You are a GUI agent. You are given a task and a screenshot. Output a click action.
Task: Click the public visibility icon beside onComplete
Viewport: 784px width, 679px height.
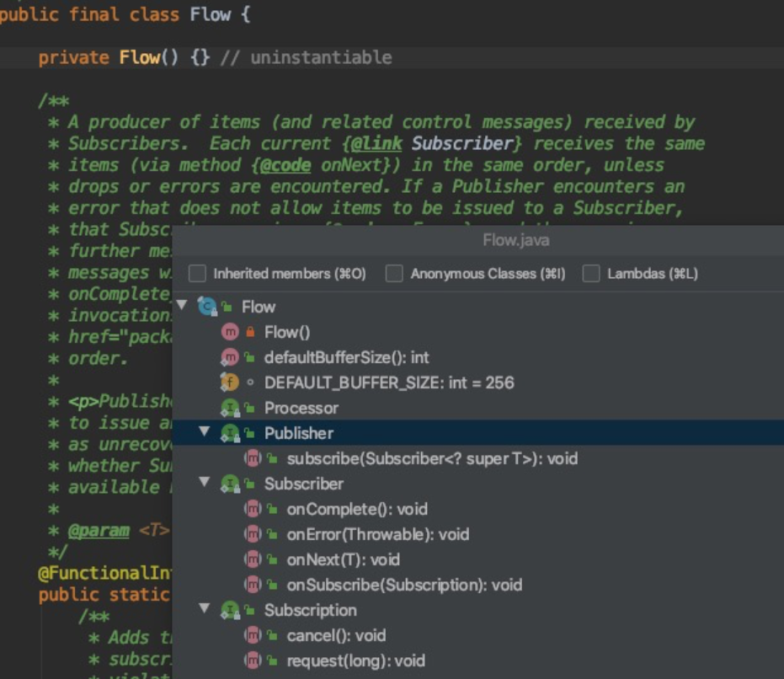(x=273, y=509)
